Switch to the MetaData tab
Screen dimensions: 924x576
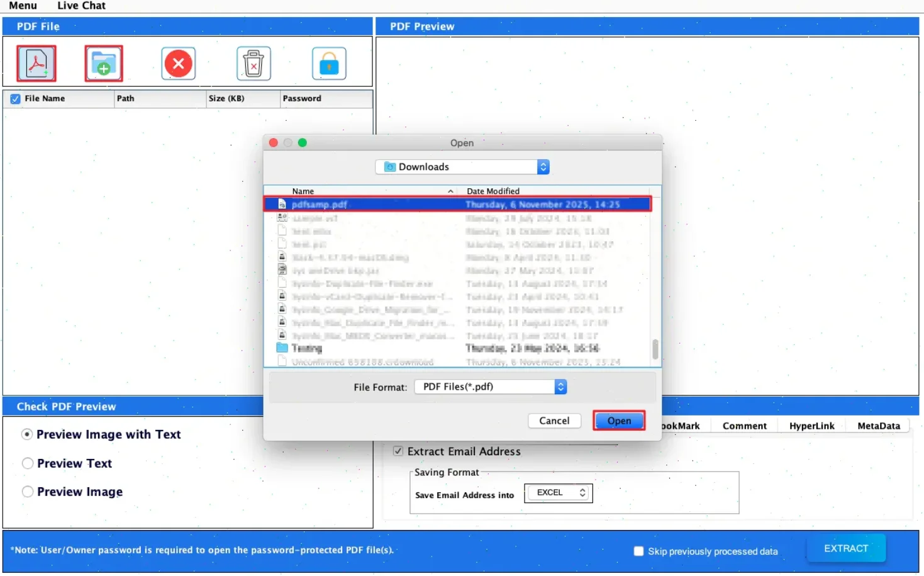pos(879,426)
